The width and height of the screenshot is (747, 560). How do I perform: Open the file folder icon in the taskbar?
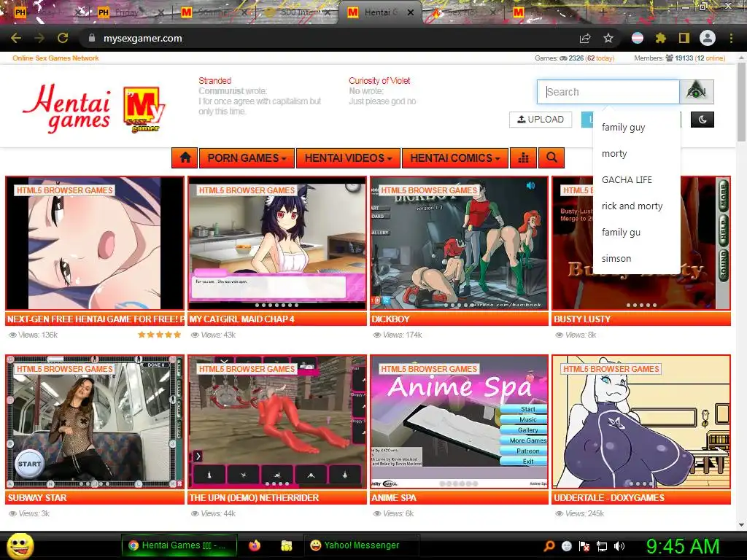point(286,545)
